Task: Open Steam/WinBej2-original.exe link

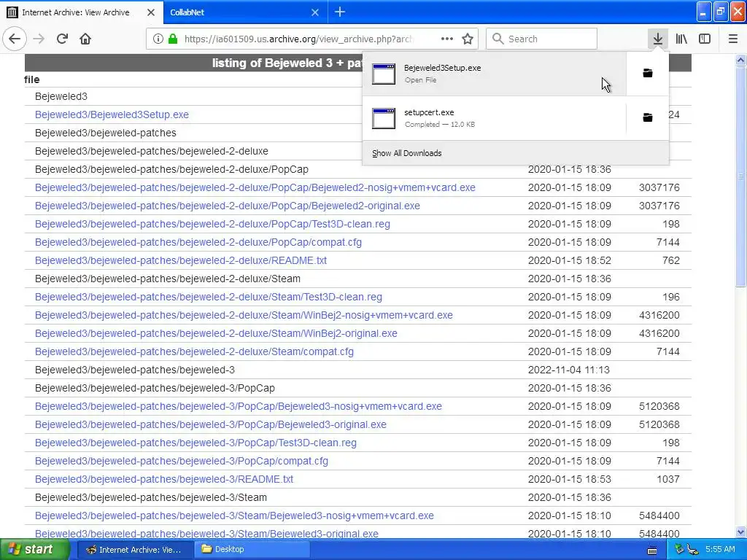Action: click(x=216, y=333)
